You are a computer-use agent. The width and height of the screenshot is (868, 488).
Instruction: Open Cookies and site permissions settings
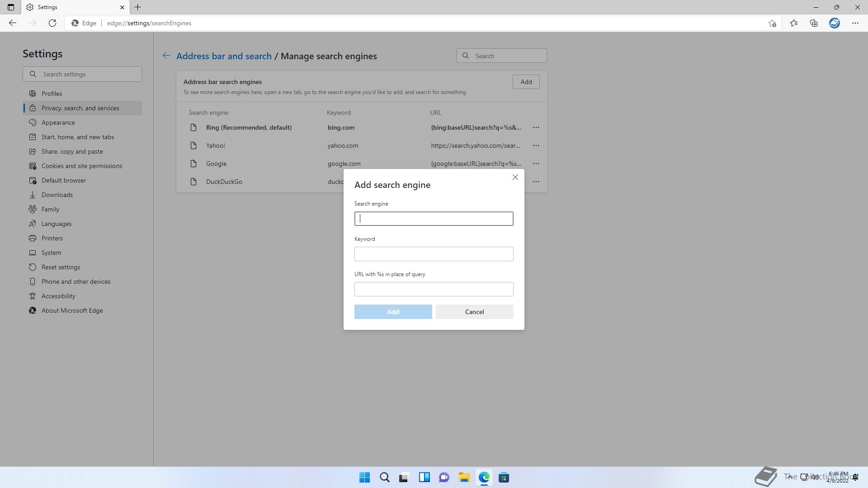point(82,166)
